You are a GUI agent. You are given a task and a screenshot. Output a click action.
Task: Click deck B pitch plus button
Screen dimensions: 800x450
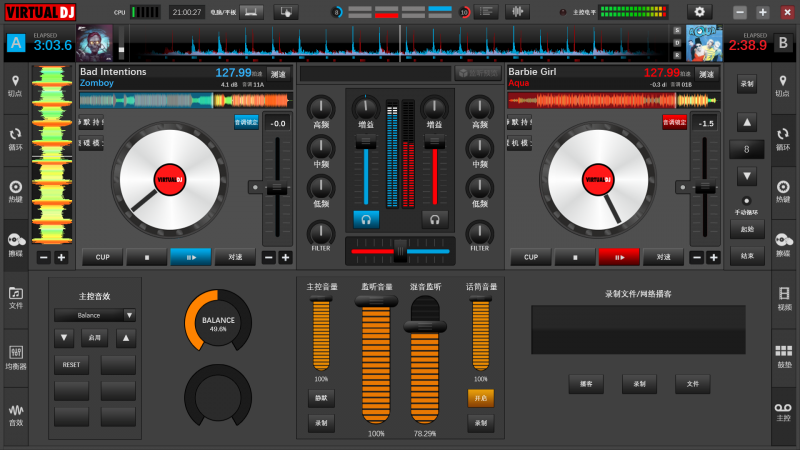[714, 258]
